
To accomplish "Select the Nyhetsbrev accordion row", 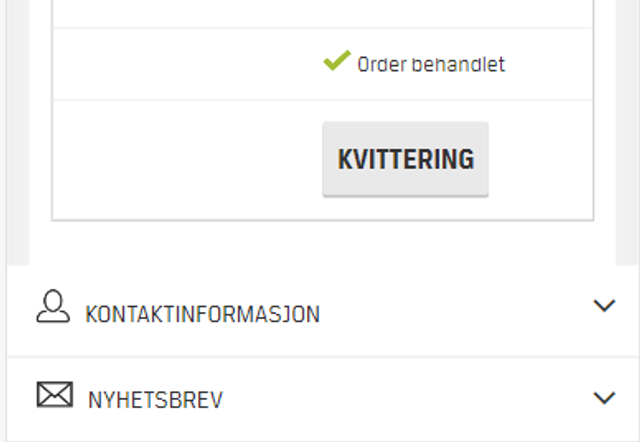I will click(x=400, y=399).
